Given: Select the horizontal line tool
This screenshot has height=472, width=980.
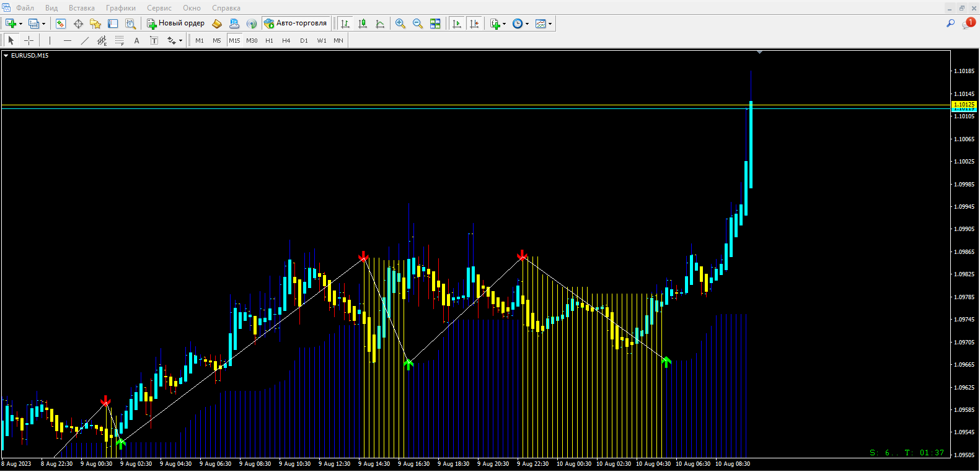Looking at the screenshot, I should click(68, 40).
